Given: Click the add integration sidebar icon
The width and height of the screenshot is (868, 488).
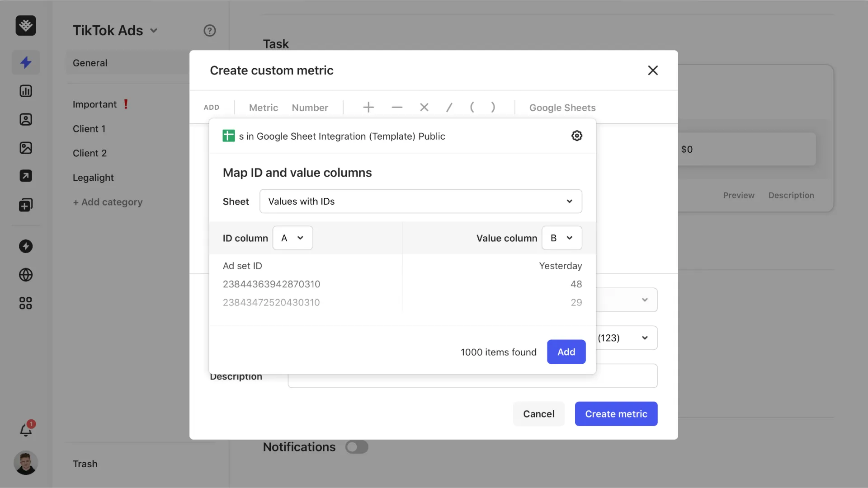Looking at the screenshot, I should click(x=26, y=205).
